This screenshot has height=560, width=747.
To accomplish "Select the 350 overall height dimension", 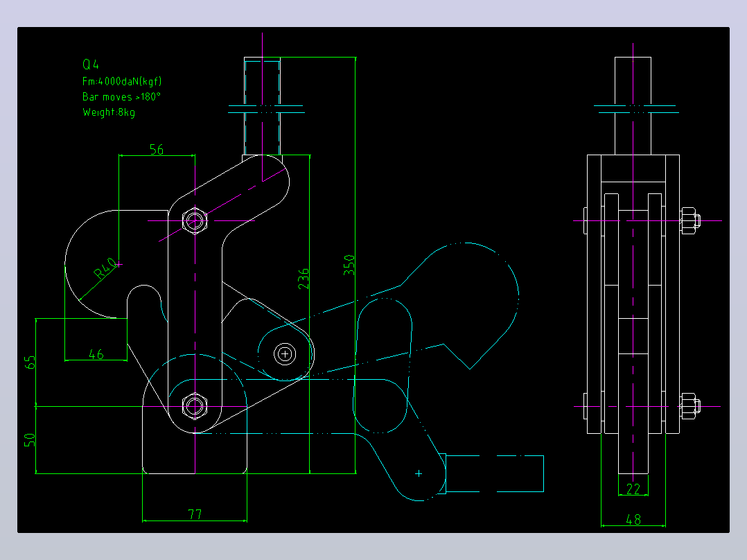I will coord(349,265).
